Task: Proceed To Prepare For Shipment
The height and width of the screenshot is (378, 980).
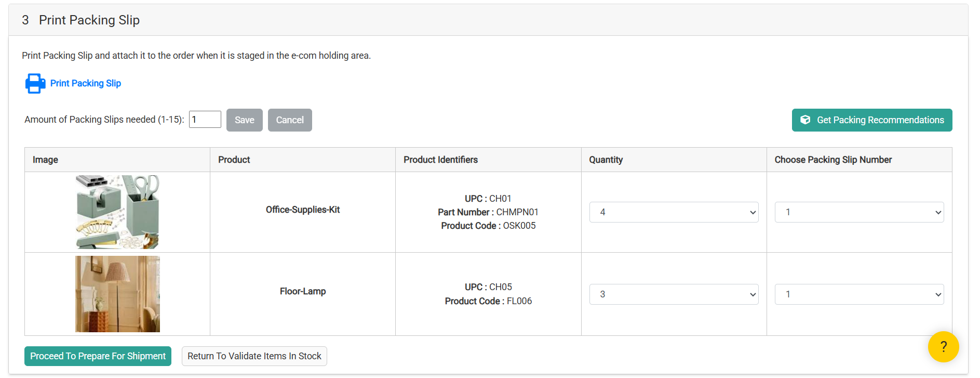Action: pyautogui.click(x=98, y=356)
